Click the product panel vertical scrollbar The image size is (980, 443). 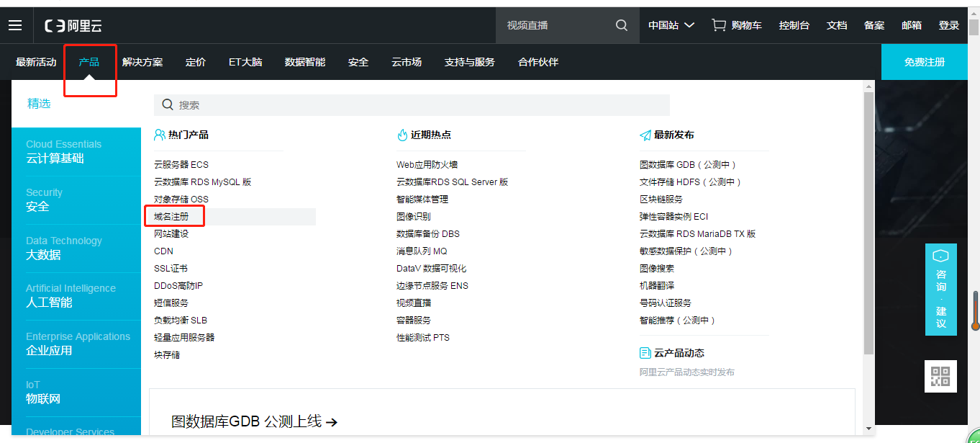[x=868, y=223]
